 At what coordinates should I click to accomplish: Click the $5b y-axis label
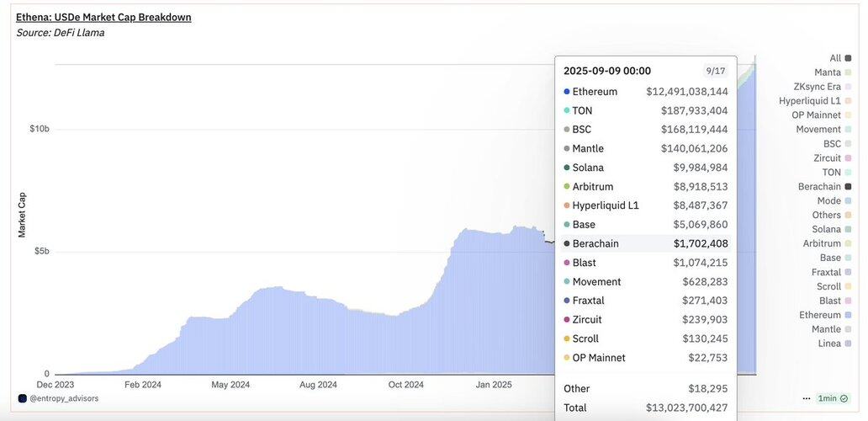[x=41, y=252]
